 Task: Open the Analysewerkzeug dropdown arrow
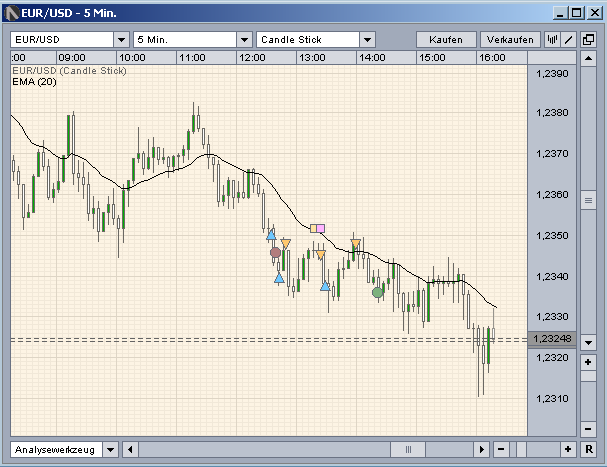111,450
